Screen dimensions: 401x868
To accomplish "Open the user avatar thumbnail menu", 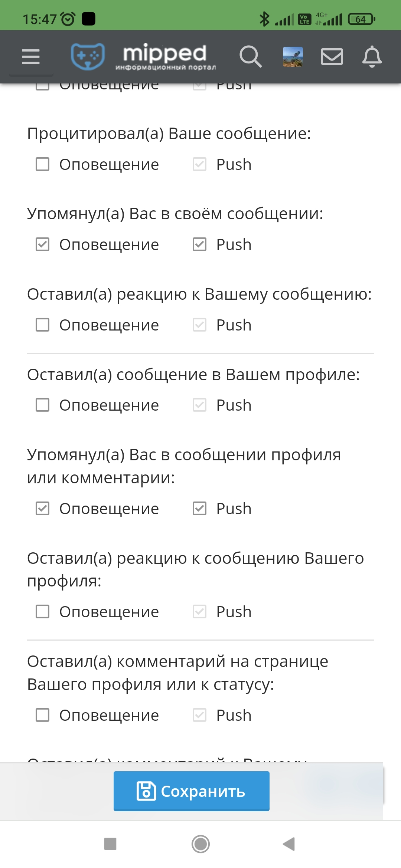I will (x=293, y=57).
